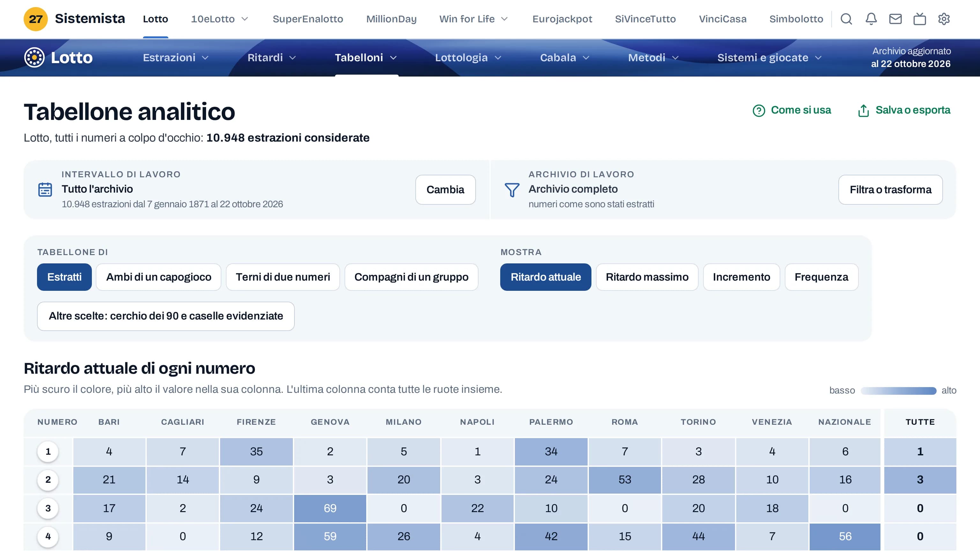Open the mail envelope icon
Image resolution: width=980 pixels, height=551 pixels.
(x=895, y=18)
